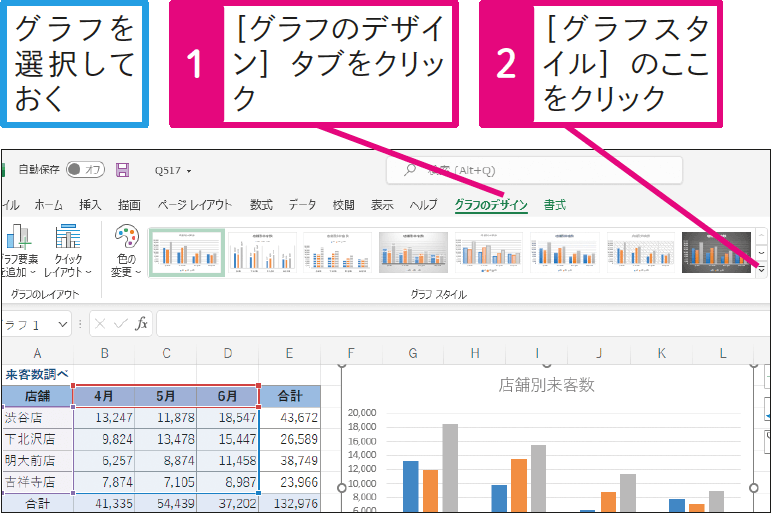Open グラフ要素を追加 dropdown
783x513 pixels.
[19, 250]
